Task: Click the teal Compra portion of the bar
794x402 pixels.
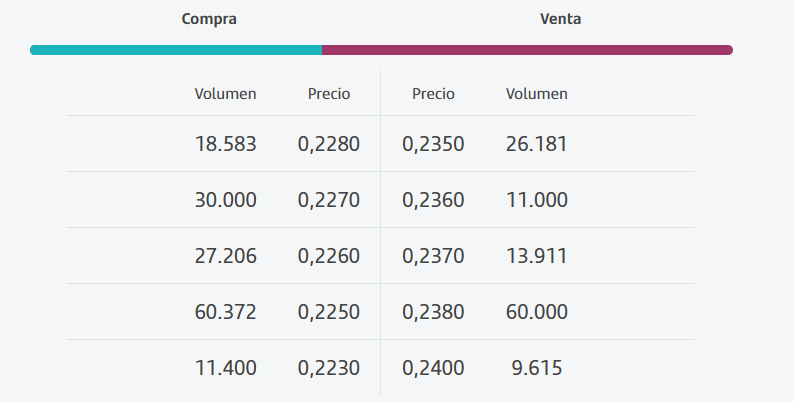Action: 176,50
